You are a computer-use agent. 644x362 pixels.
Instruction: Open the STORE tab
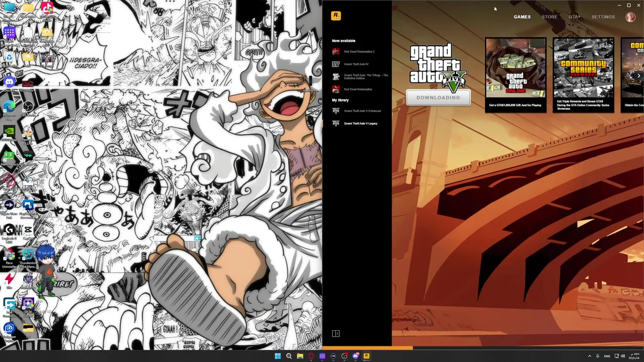point(549,17)
